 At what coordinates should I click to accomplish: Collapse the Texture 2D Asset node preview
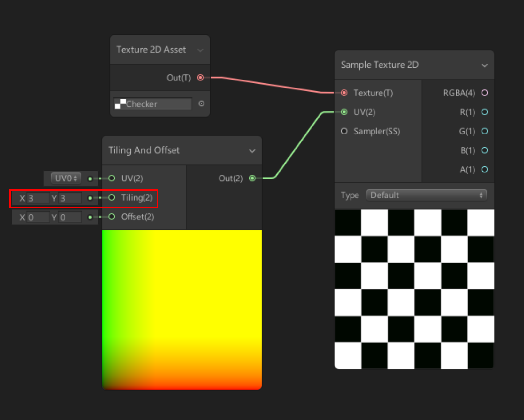[x=200, y=50]
